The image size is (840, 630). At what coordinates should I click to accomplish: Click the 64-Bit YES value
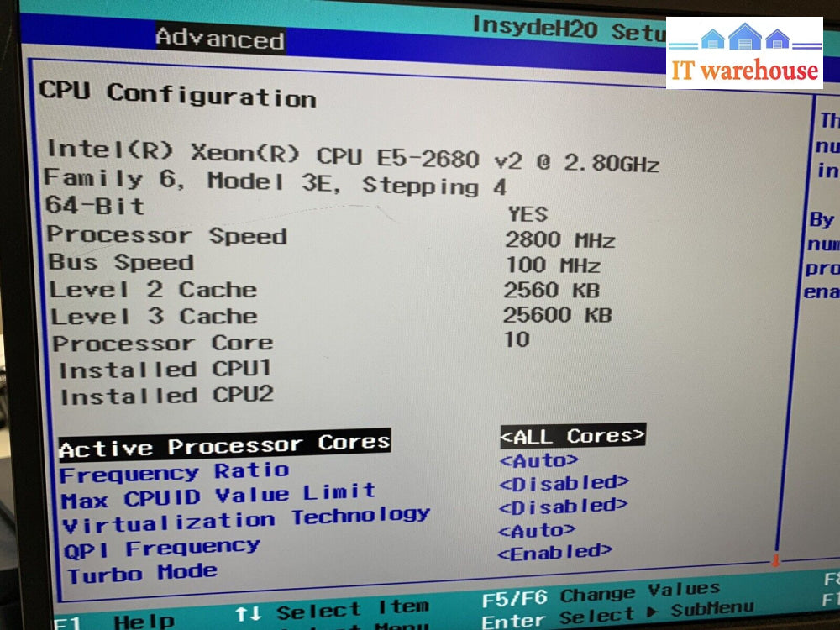click(x=528, y=214)
